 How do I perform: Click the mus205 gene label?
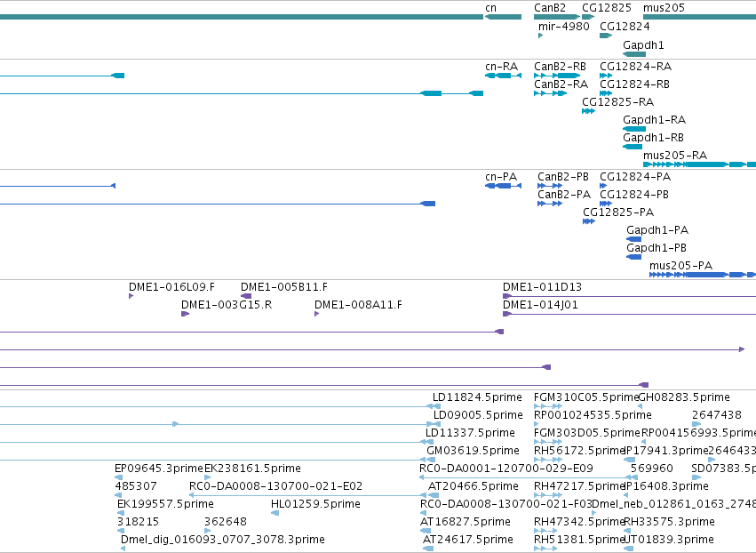[x=664, y=8]
